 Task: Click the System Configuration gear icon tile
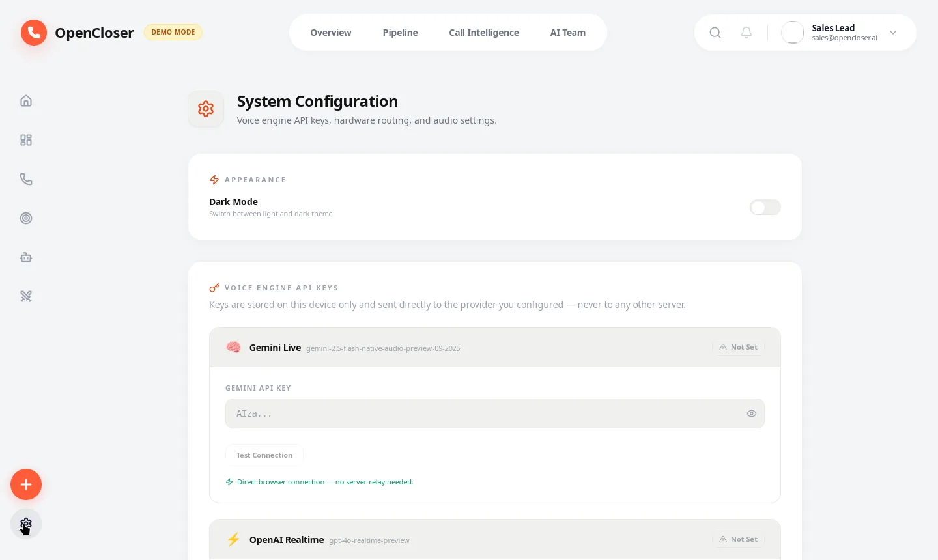tap(206, 109)
